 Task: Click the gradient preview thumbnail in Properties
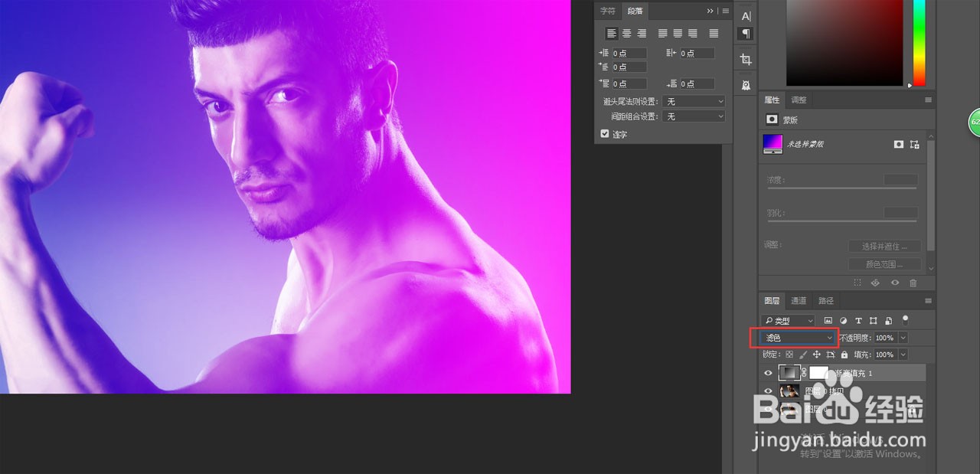773,142
